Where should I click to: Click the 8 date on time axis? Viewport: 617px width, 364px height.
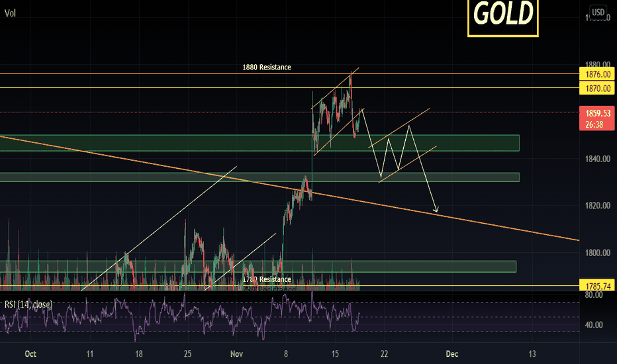(x=286, y=354)
